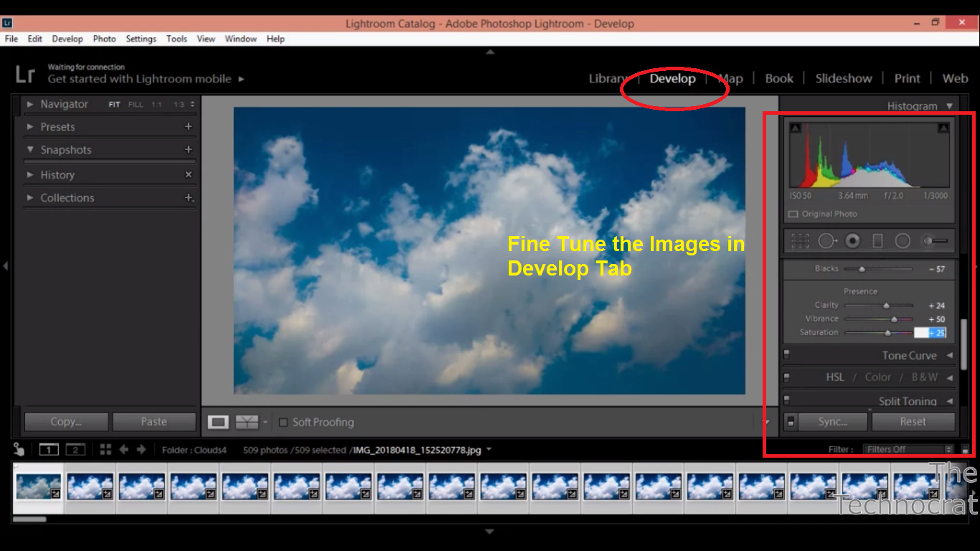Switch to the Library module
This screenshot has width=980, height=551.
click(x=608, y=78)
